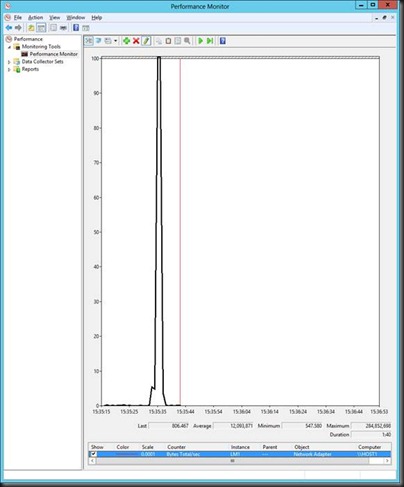Click the red Delete counter X icon
The width and height of the screenshot is (404, 487).
[136, 41]
